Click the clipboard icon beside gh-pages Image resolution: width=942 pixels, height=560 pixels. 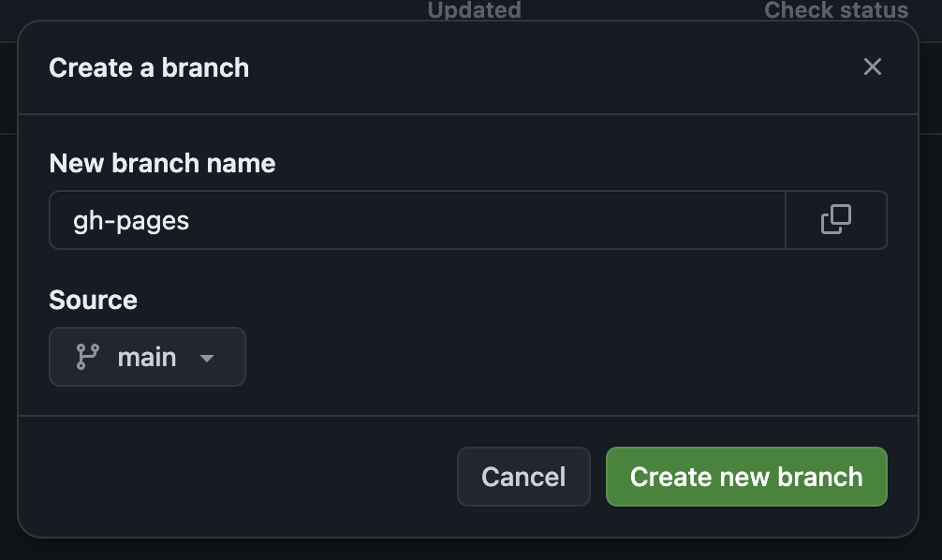835,219
